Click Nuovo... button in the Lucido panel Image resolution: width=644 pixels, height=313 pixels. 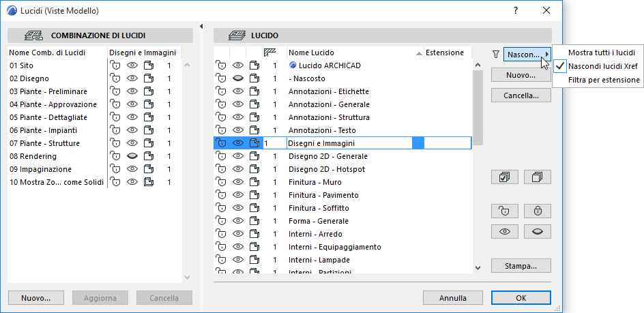click(521, 75)
